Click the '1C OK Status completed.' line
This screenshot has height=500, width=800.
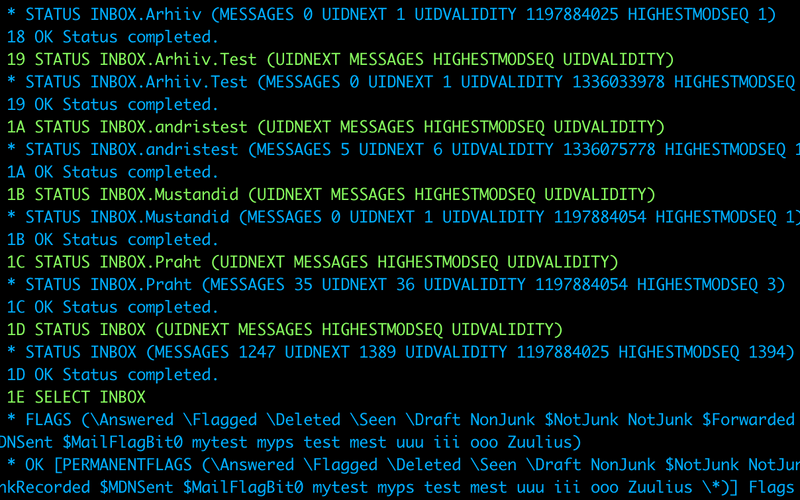pyautogui.click(x=113, y=307)
